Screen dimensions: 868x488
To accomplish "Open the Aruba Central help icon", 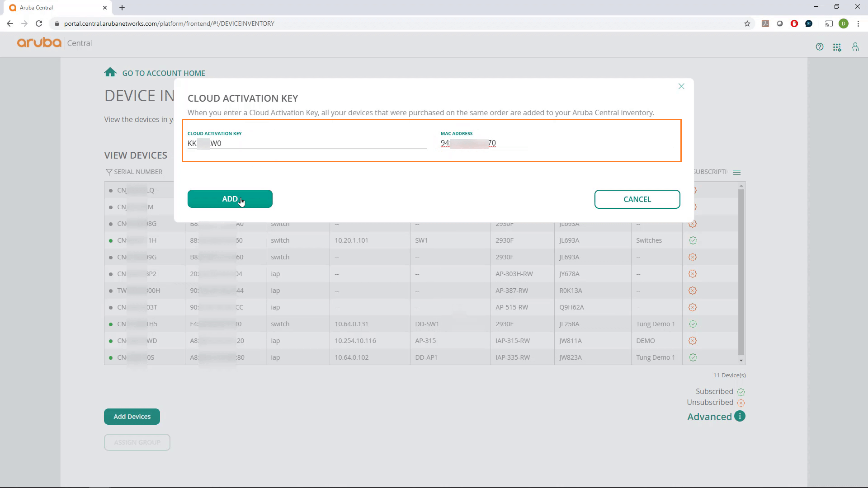I will [x=820, y=47].
